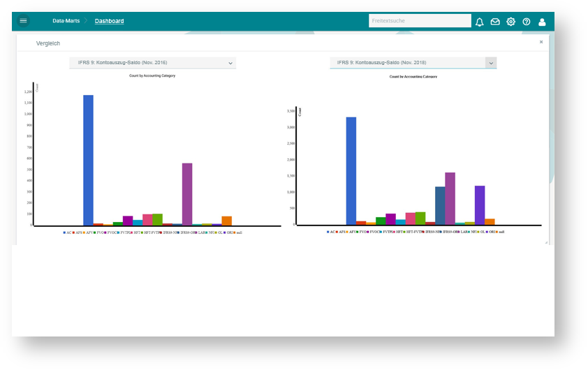Click the help question mark icon

point(527,22)
